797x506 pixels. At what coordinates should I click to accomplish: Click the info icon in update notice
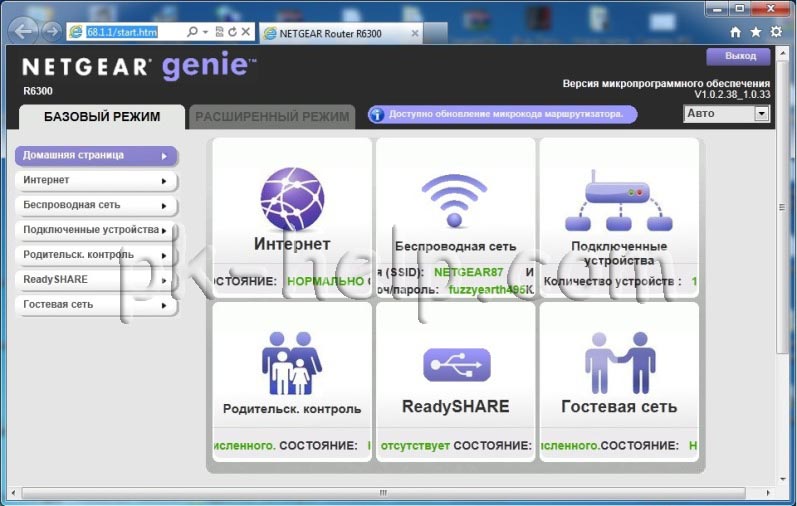pyautogui.click(x=377, y=114)
